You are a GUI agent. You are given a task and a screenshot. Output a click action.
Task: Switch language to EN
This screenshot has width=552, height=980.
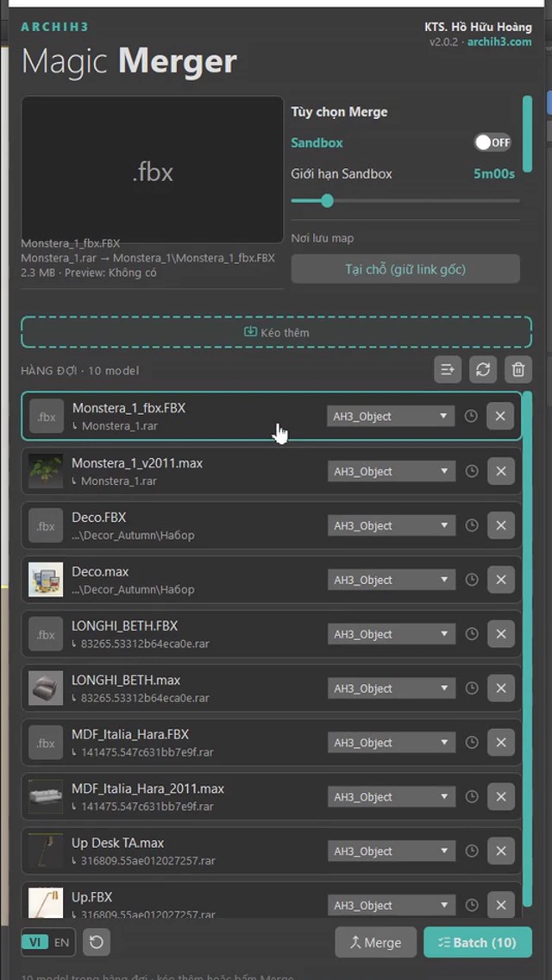click(x=61, y=942)
